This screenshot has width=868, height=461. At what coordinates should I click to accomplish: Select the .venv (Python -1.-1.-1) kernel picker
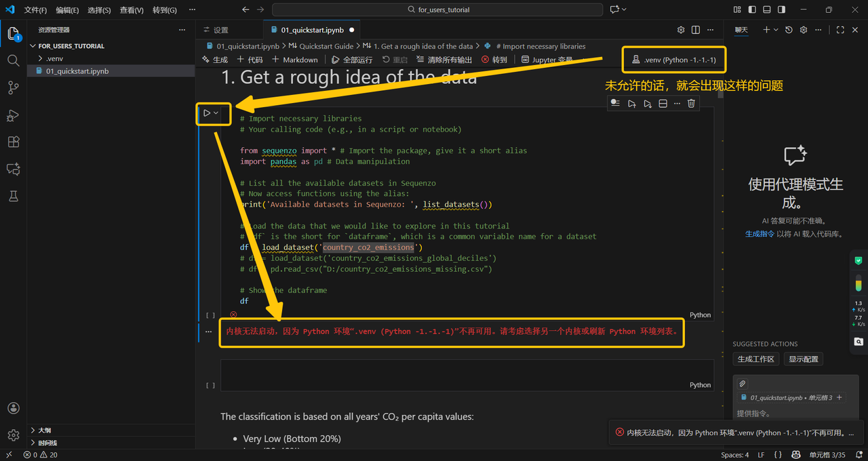[674, 60]
